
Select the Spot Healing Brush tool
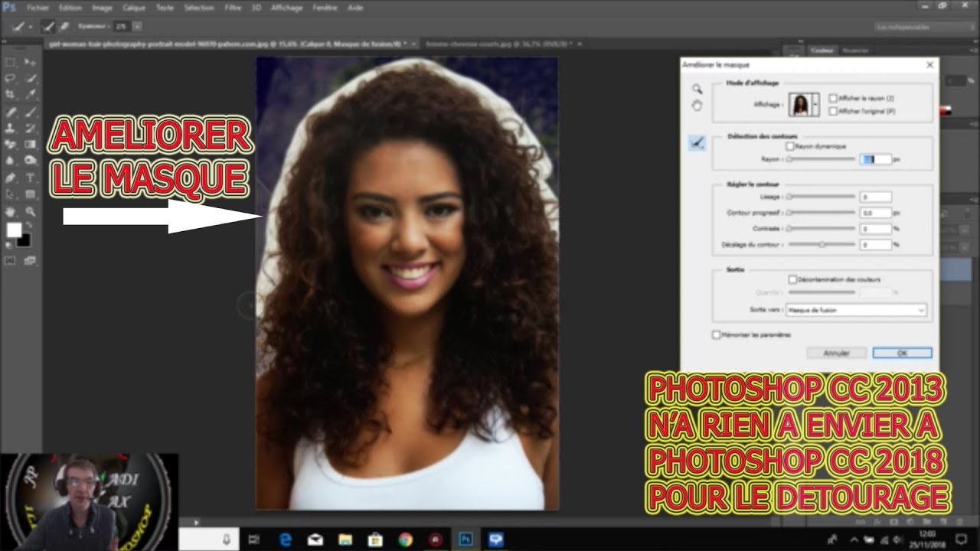(11, 112)
